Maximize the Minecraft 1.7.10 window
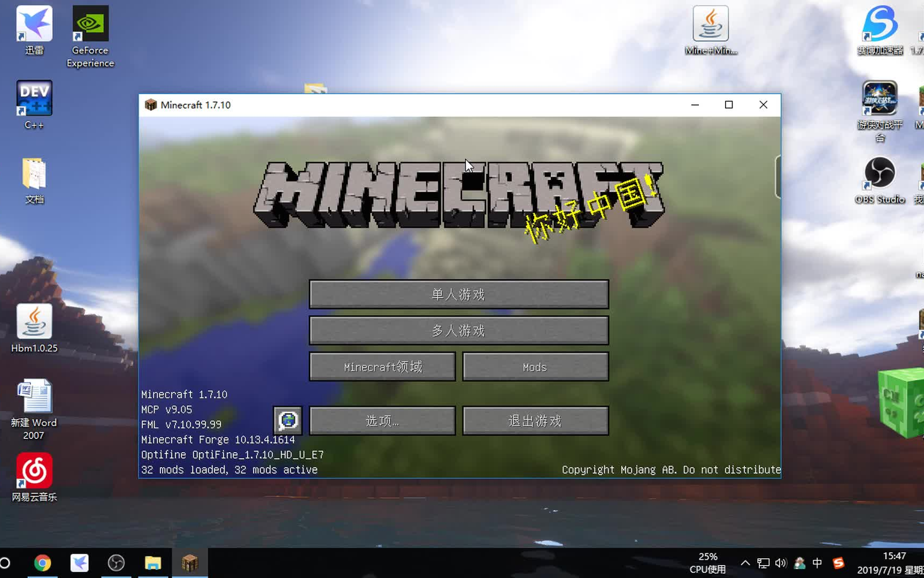This screenshot has width=924, height=578. pos(729,105)
